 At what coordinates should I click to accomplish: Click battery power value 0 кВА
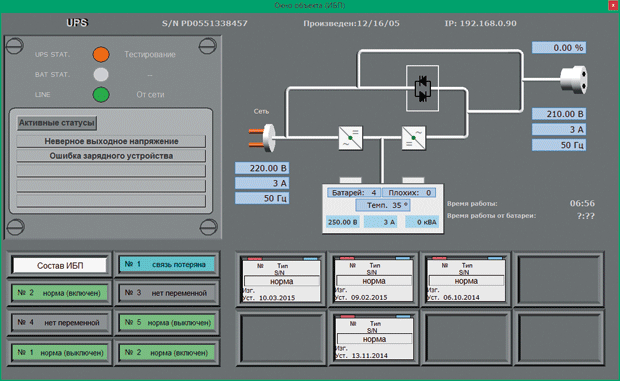pos(422,222)
